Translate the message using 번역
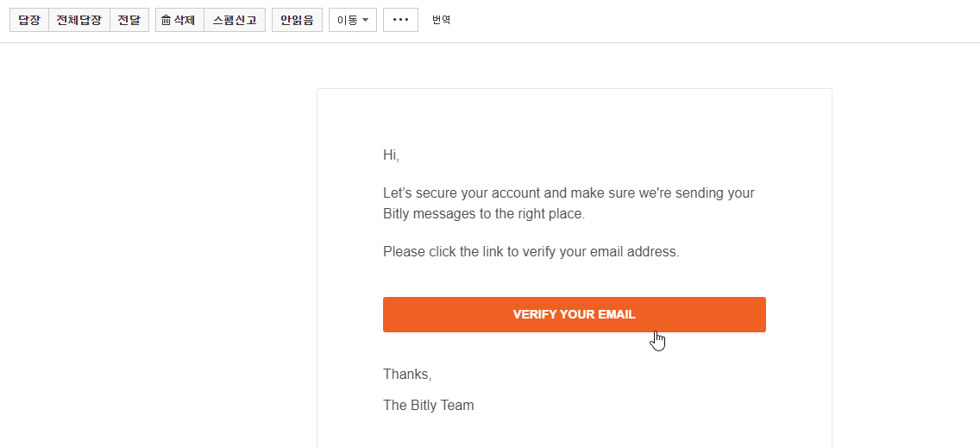Viewport: 980px width, 448px height. point(441,20)
